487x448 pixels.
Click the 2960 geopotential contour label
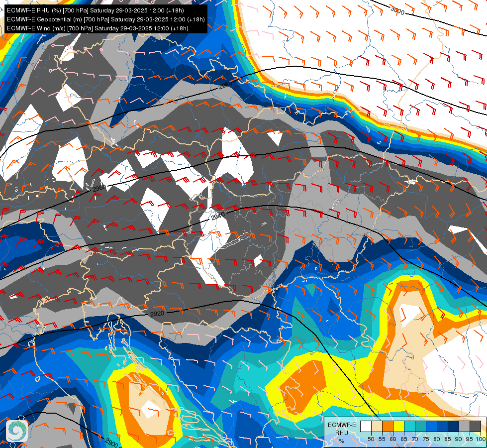click(x=99, y=188)
